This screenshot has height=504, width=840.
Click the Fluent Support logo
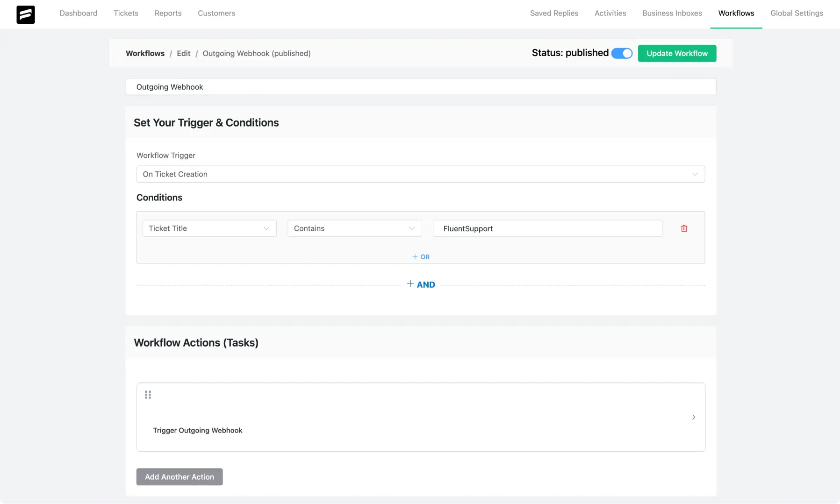[26, 14]
